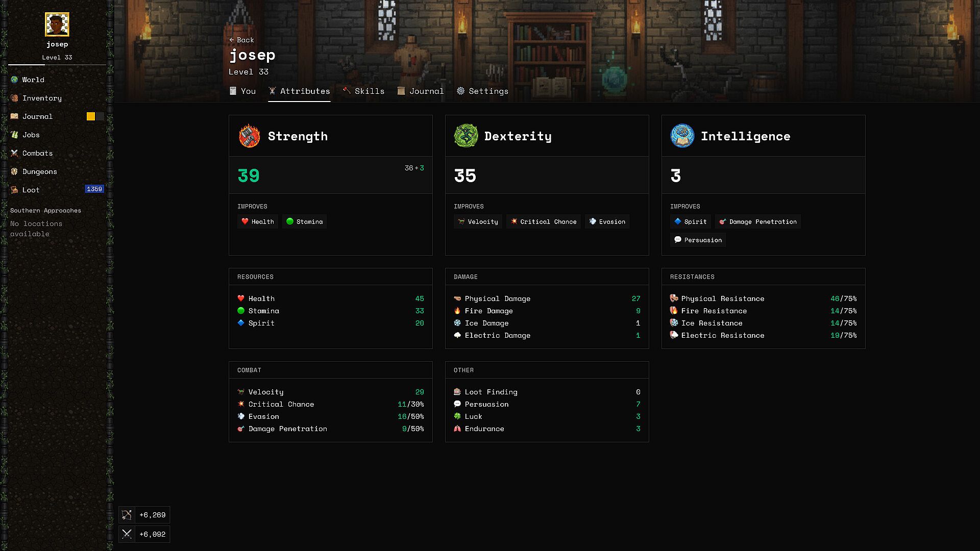The width and height of the screenshot is (980, 551).
Task: Click the Physical Resistance shield icon
Action: click(674, 298)
